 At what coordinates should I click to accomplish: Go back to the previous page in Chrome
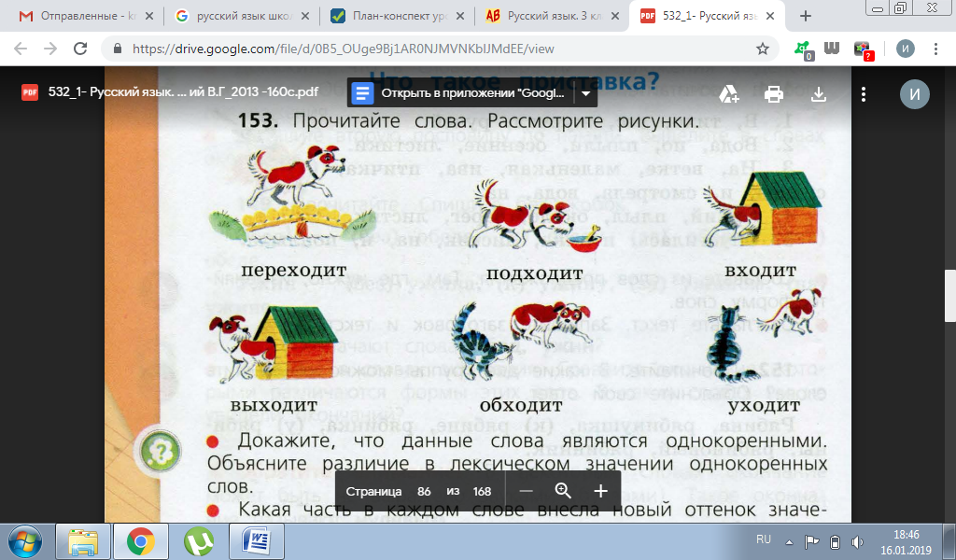point(21,49)
